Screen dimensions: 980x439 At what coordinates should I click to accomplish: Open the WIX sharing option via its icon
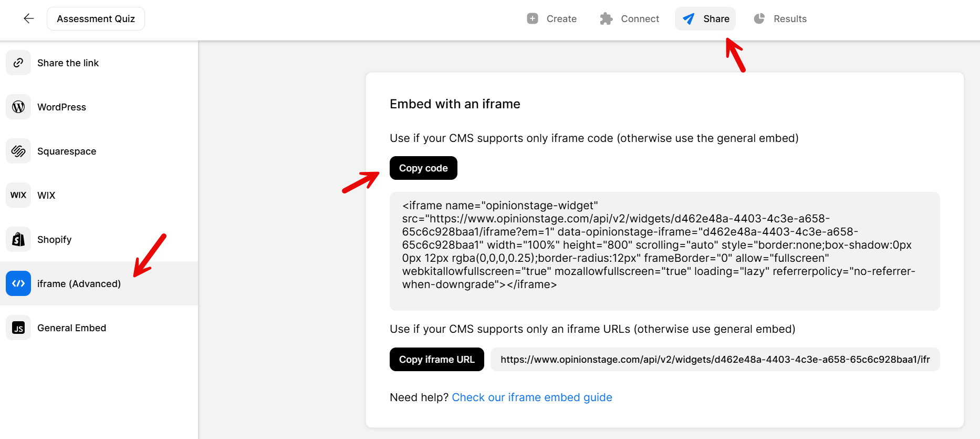click(x=18, y=195)
